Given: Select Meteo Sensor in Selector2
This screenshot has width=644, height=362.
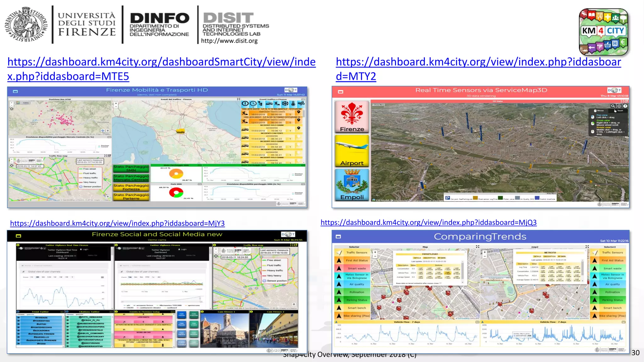Looking at the screenshot, I should coord(608,276).
